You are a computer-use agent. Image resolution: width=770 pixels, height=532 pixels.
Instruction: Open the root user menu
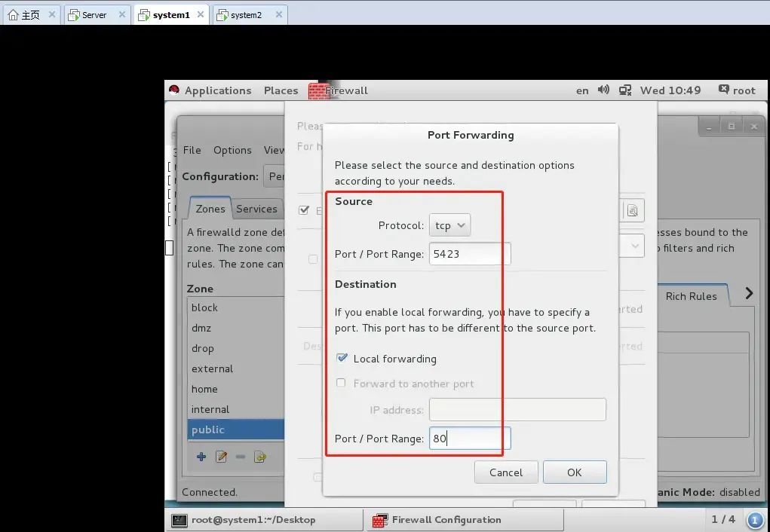pyautogui.click(x=737, y=90)
